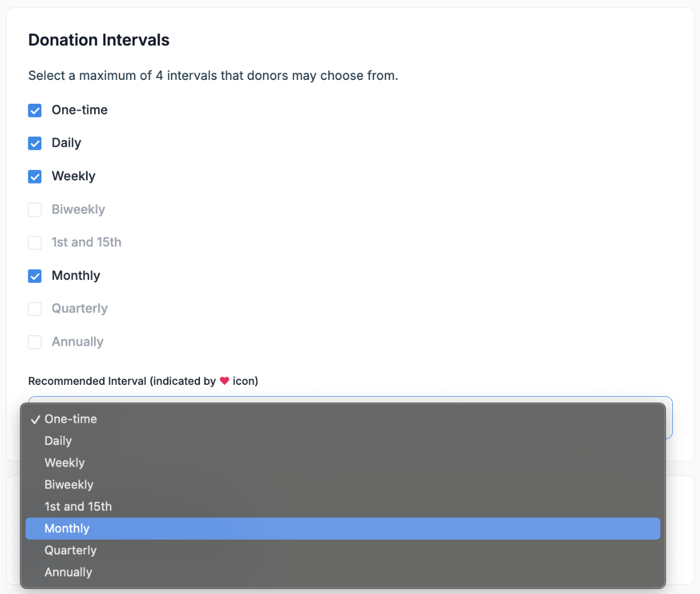Tick the 1st and 15th checkbox

coord(35,243)
